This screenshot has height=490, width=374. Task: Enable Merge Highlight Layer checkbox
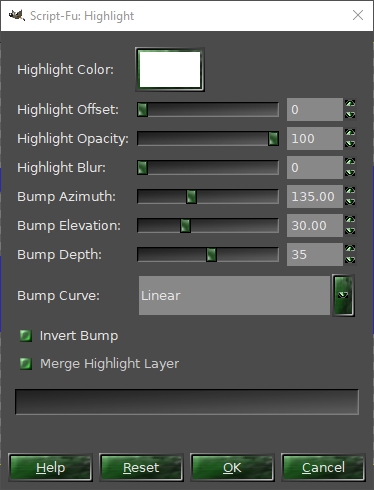click(x=26, y=364)
